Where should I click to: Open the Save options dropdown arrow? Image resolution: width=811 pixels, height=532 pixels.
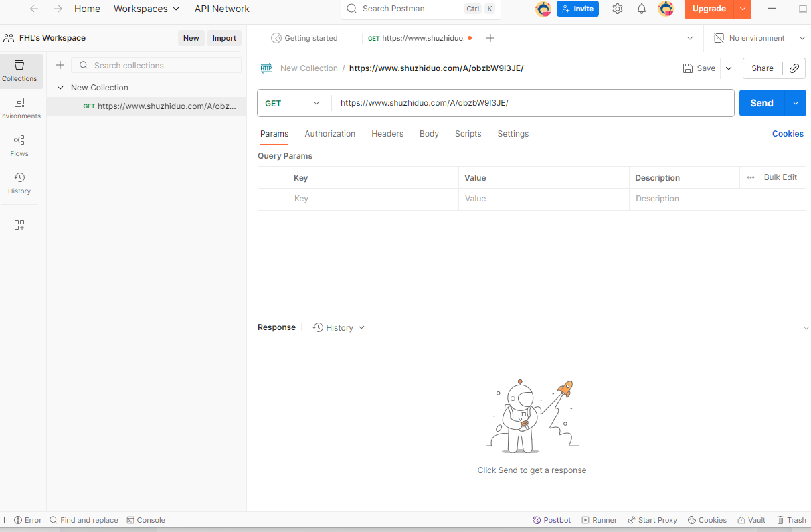(729, 68)
